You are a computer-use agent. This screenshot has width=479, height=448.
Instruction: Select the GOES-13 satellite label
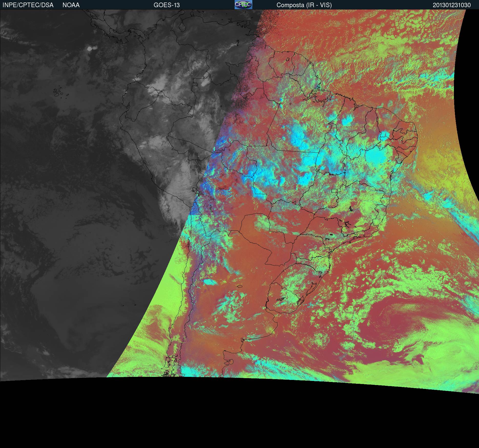pos(166,5)
